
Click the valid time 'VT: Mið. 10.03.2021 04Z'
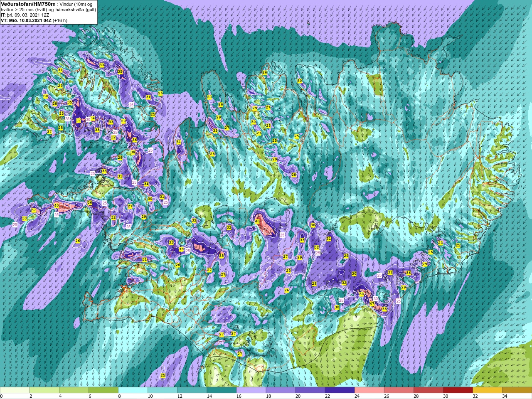(x=26, y=20)
